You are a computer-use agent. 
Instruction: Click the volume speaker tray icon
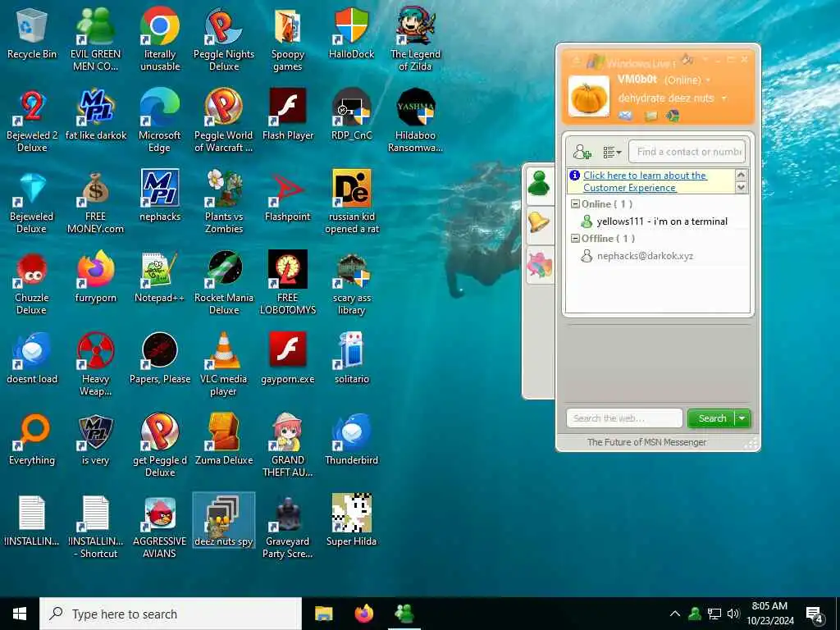(733, 614)
